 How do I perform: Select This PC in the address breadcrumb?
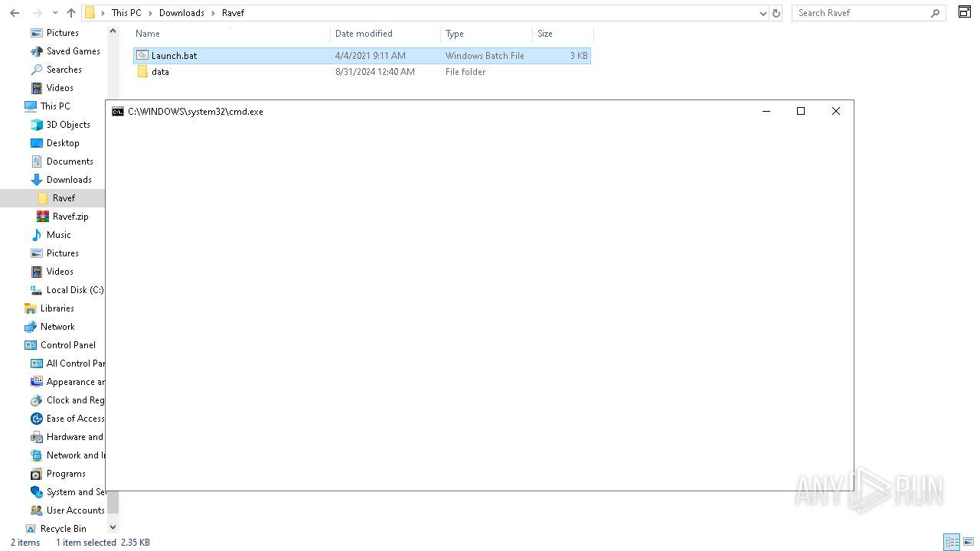(x=126, y=13)
